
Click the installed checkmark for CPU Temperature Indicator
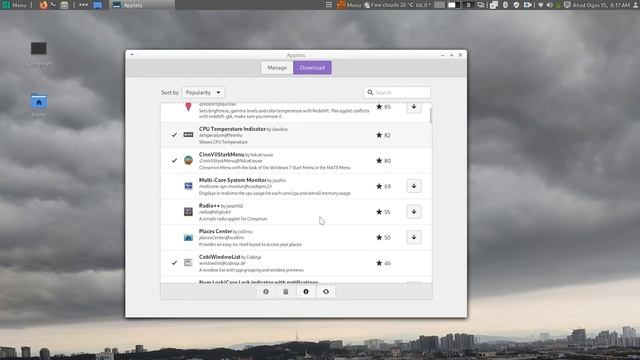tap(174, 135)
